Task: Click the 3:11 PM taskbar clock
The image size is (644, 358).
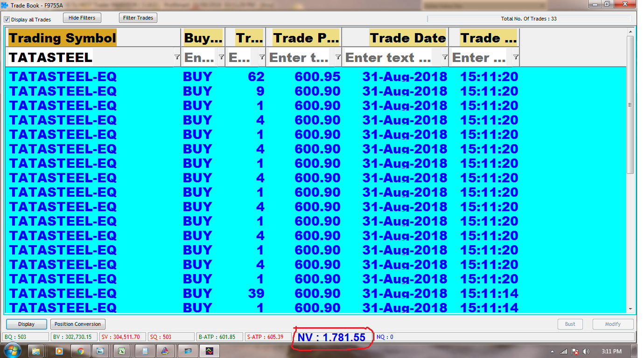Action: (611, 351)
